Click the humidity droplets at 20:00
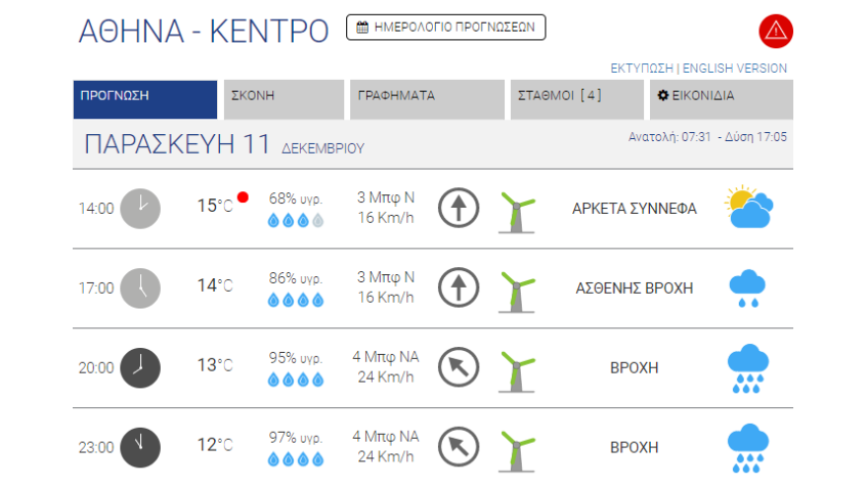This screenshot has width=868, height=487. pos(296,380)
